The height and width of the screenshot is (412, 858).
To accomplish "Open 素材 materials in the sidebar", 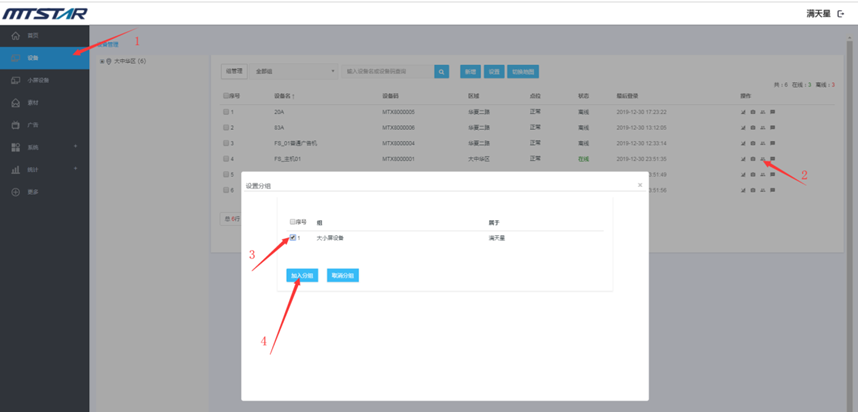I will coord(32,103).
